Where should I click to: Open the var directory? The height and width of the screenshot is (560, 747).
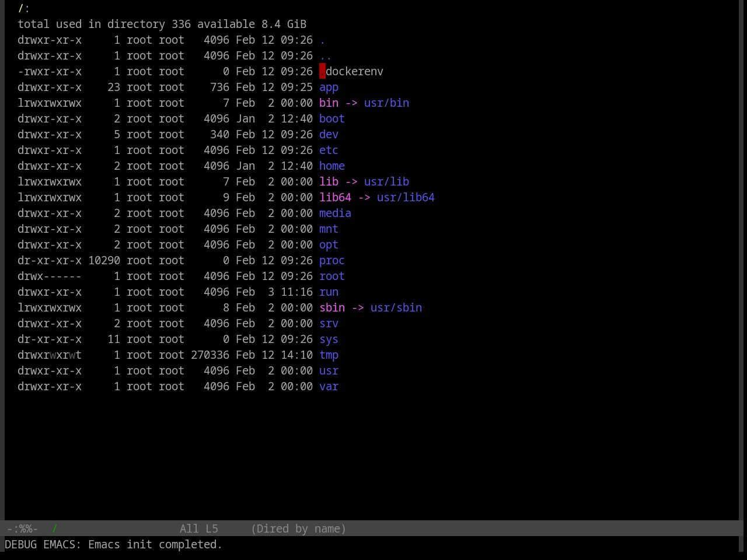point(329,386)
